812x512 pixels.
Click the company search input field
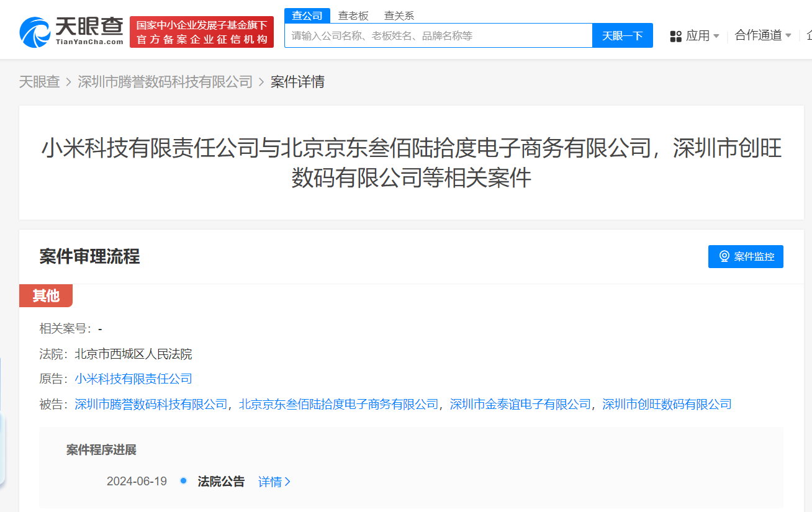435,35
